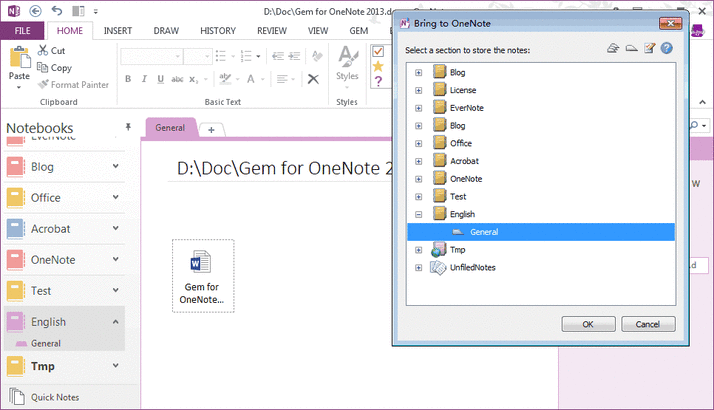Click the Cancel button in the dialog
The width and height of the screenshot is (714, 410).
pos(648,324)
